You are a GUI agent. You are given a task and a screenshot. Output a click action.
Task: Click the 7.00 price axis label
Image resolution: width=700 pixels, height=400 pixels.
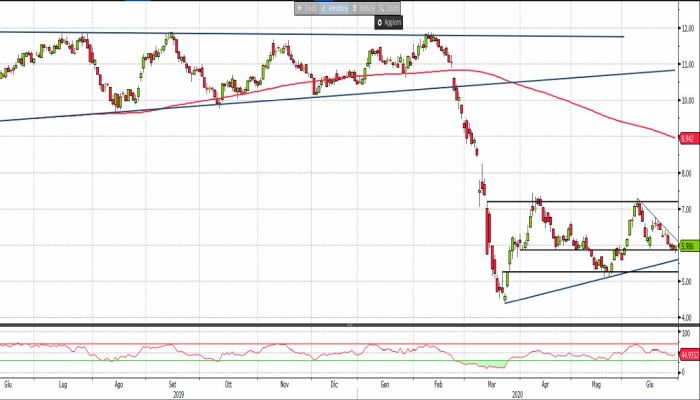688,209
